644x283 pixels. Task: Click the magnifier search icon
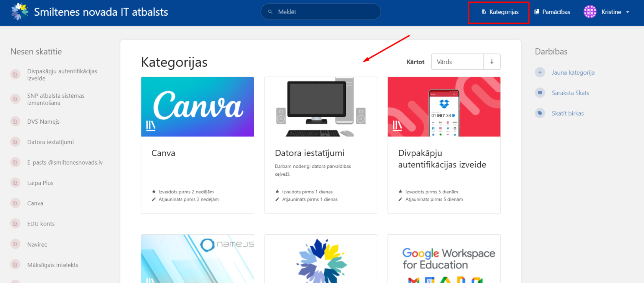pyautogui.click(x=270, y=12)
